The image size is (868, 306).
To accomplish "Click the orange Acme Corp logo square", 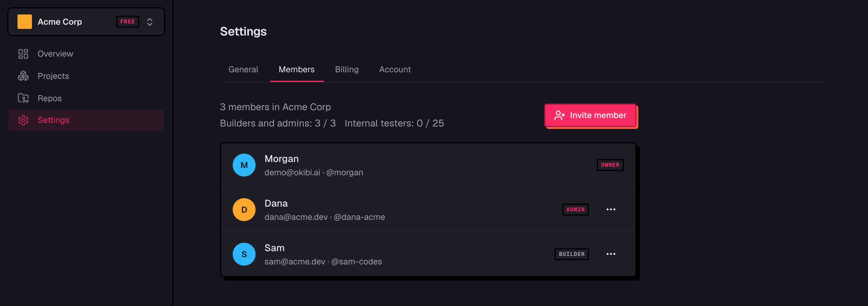I will pyautogui.click(x=25, y=22).
